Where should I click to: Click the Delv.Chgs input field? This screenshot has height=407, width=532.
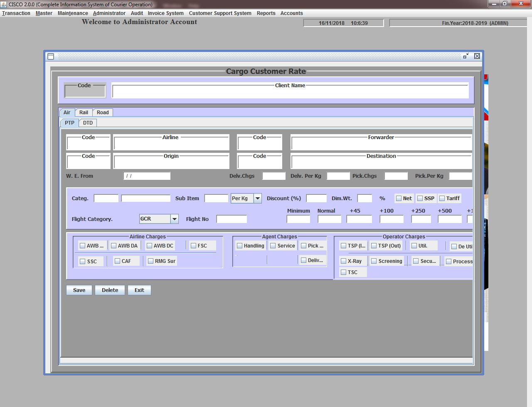(x=274, y=176)
